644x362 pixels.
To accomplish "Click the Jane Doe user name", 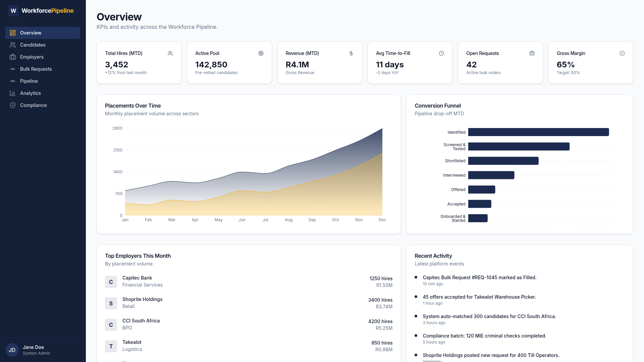I will tap(33, 347).
